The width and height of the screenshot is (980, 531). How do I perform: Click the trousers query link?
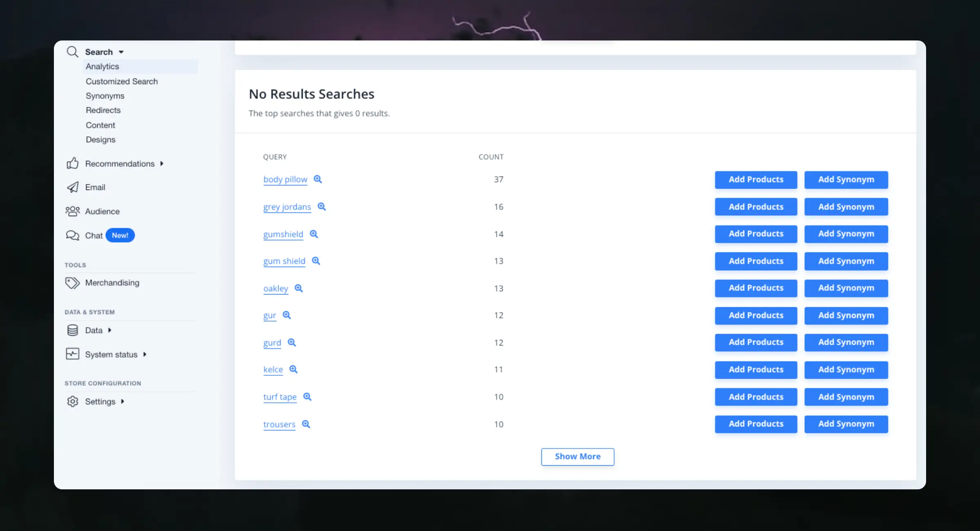point(280,424)
